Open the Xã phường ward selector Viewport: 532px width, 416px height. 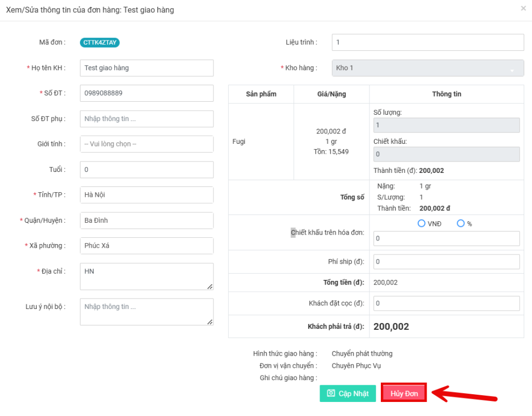point(147,246)
